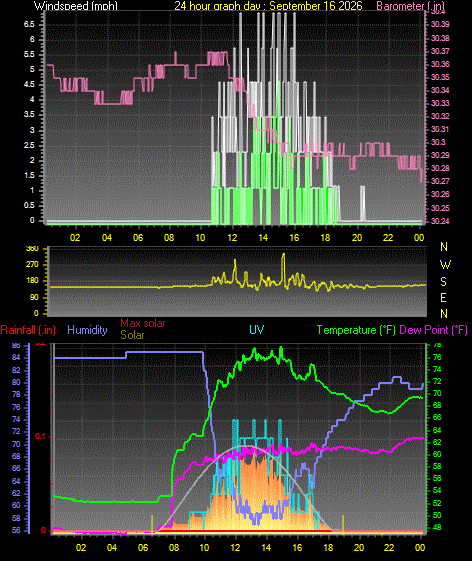Click the 48 temperature axis value
Image resolution: width=472 pixels, height=561 pixels.
point(437,528)
